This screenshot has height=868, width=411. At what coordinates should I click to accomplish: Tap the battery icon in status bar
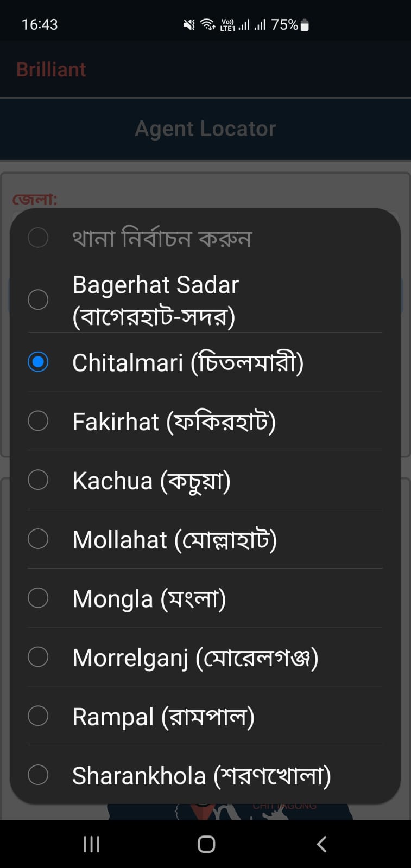coord(305,25)
